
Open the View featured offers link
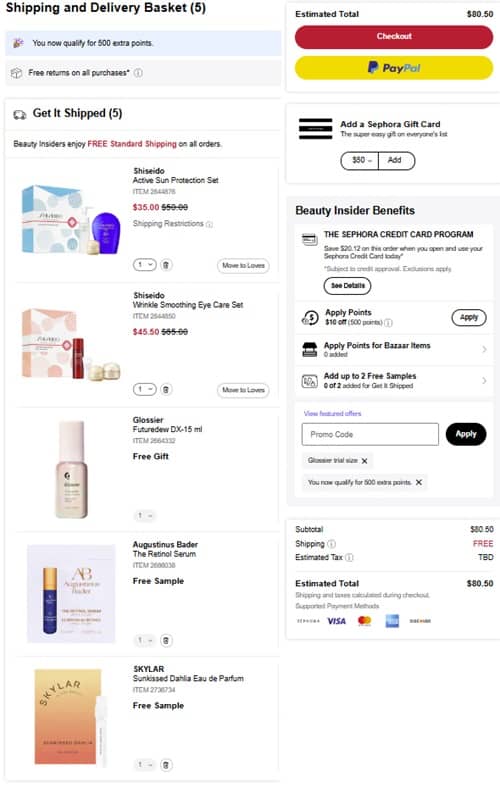[332, 414]
